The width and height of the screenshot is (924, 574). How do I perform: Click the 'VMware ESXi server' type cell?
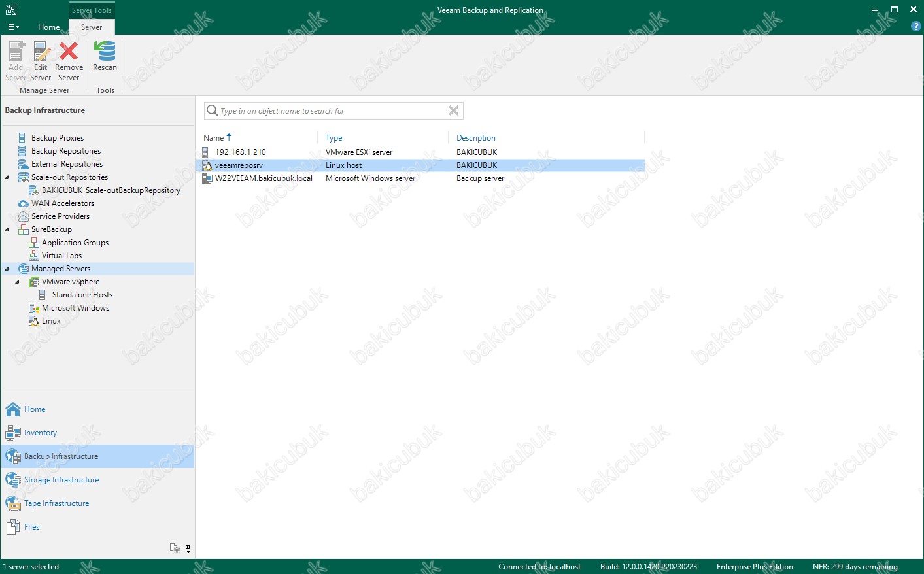359,152
